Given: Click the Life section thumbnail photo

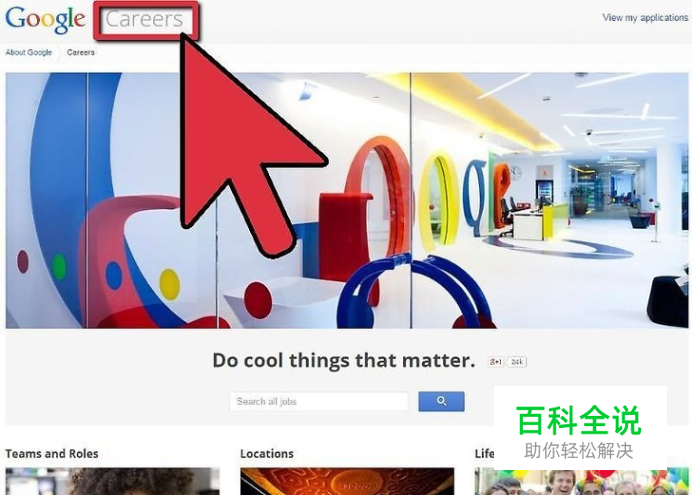Looking at the screenshot, I should 581,483.
